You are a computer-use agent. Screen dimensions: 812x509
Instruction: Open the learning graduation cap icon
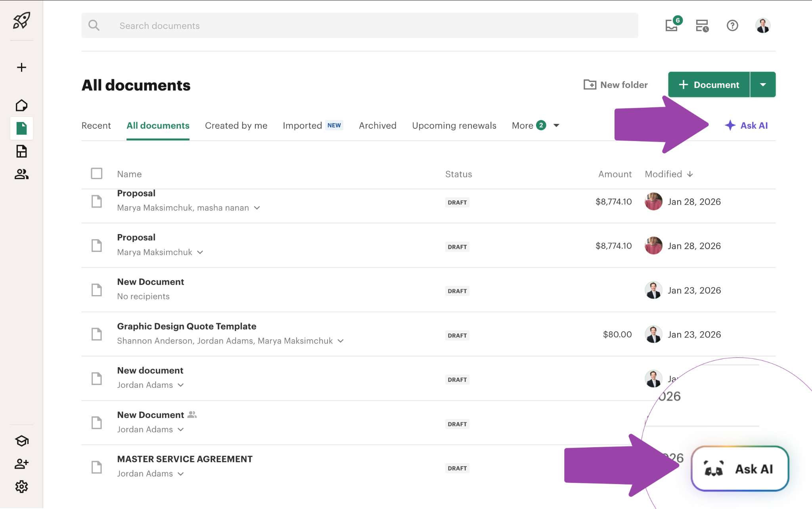click(x=21, y=441)
